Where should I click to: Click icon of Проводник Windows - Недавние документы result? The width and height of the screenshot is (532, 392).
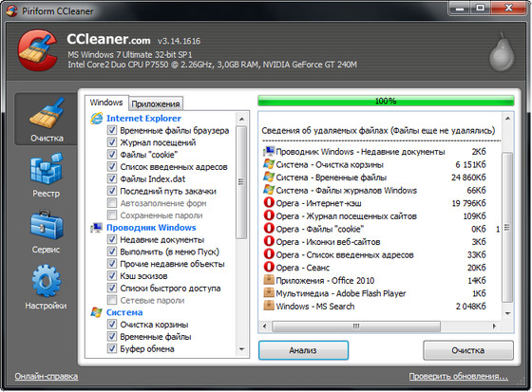(x=269, y=151)
